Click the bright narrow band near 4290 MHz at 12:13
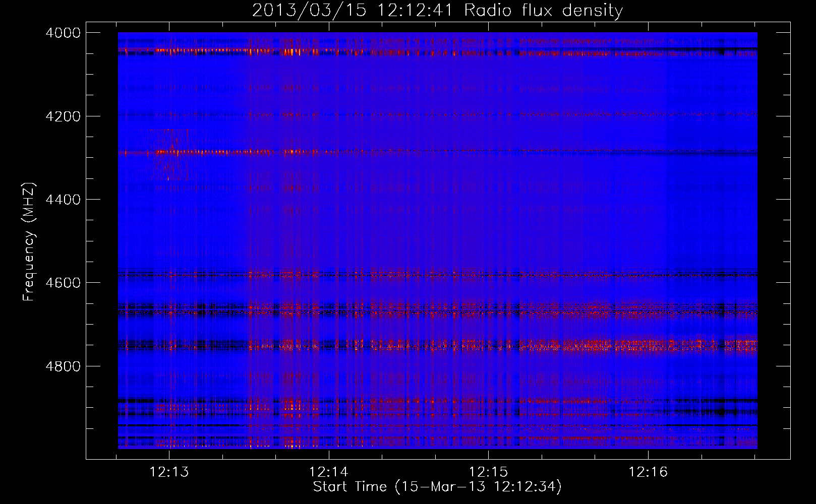Viewport: 816px width, 504px height. point(169,152)
